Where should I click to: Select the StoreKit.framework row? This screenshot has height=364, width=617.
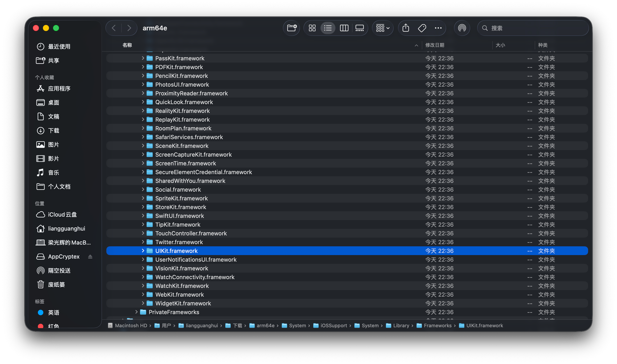click(347, 207)
